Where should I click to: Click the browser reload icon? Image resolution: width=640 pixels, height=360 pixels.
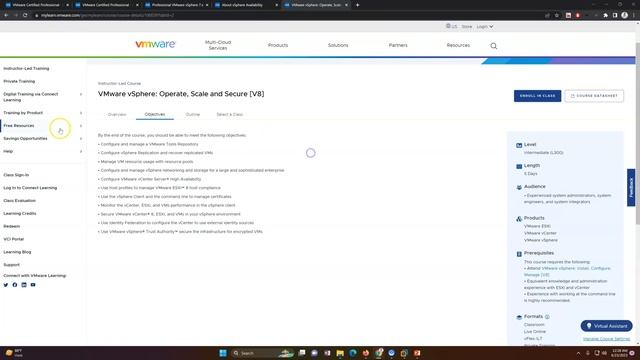tap(25, 15)
